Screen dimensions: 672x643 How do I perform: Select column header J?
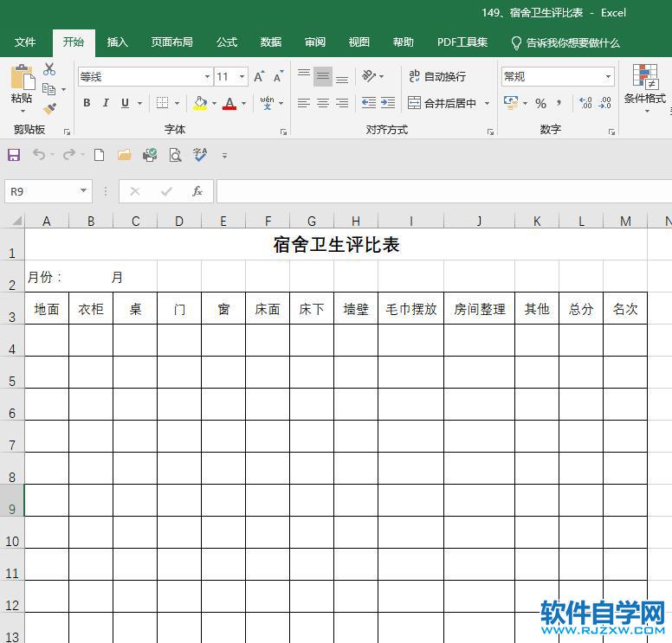(x=479, y=221)
